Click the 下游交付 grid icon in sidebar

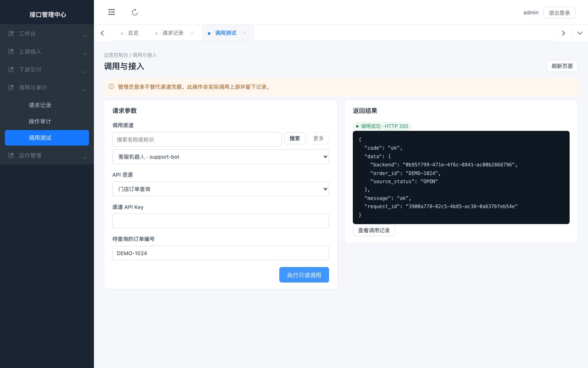pos(11,70)
